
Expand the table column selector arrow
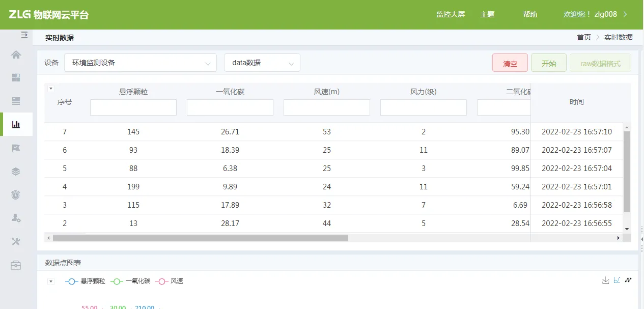coord(51,89)
